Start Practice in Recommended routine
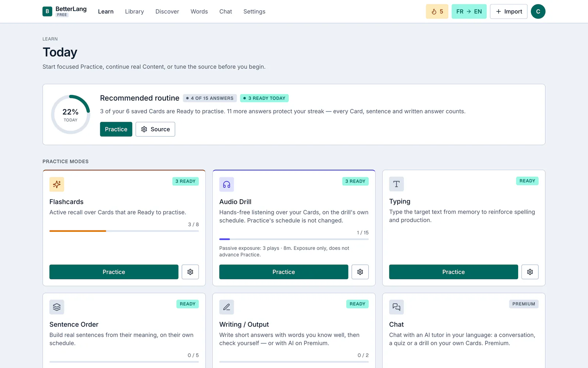This screenshot has height=368, width=588. point(116,129)
